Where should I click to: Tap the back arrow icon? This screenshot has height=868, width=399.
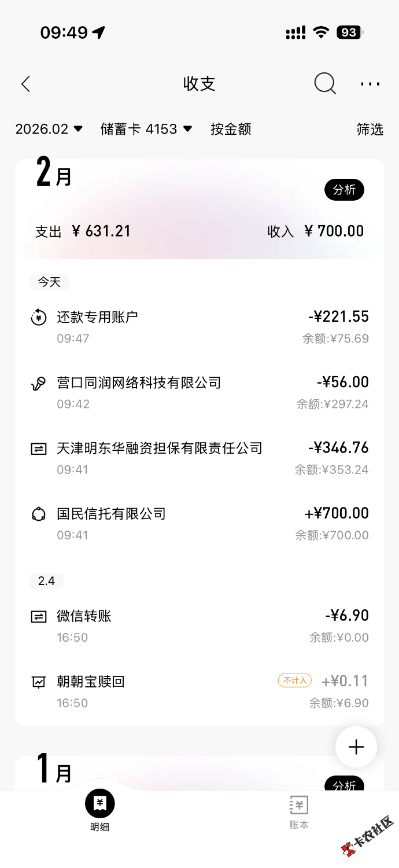coord(25,84)
